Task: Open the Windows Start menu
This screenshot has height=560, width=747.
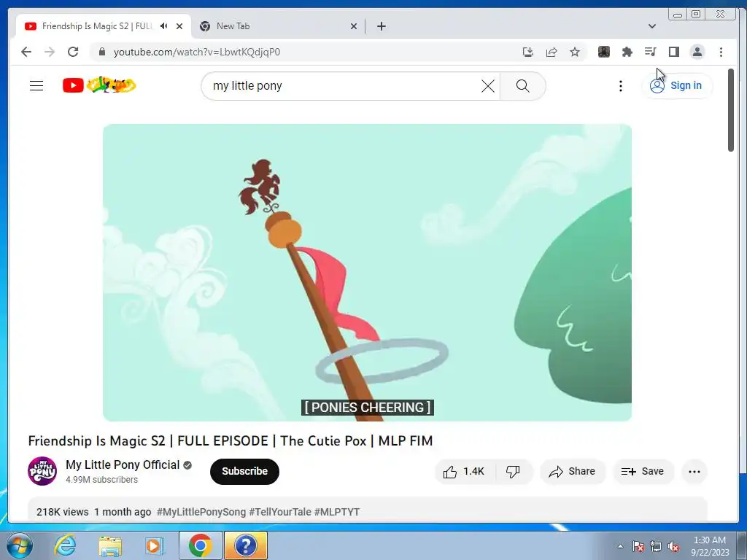Action: [19, 545]
